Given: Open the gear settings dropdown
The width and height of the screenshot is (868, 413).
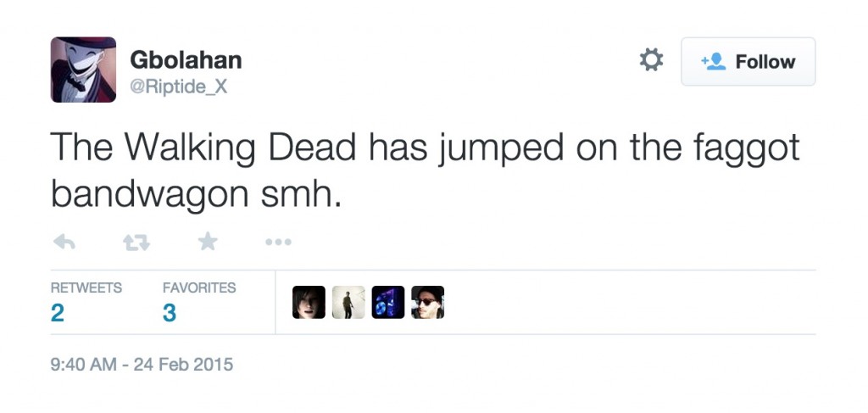Looking at the screenshot, I should [x=650, y=60].
